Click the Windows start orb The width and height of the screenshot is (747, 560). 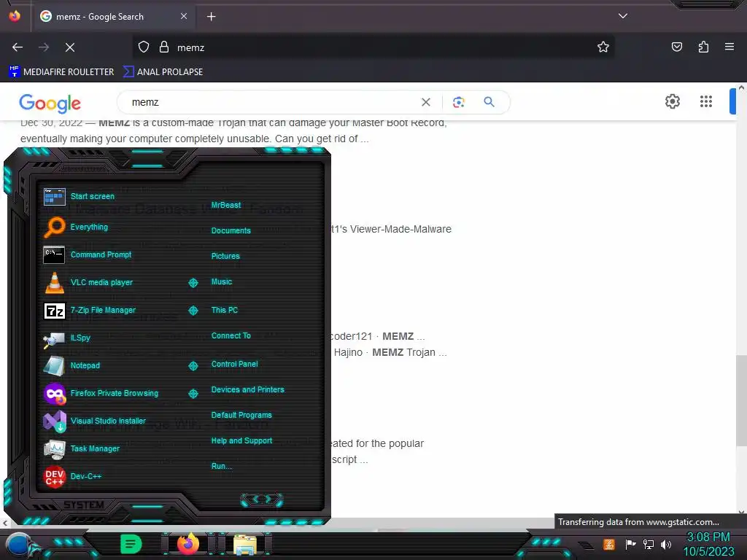pos(20,545)
